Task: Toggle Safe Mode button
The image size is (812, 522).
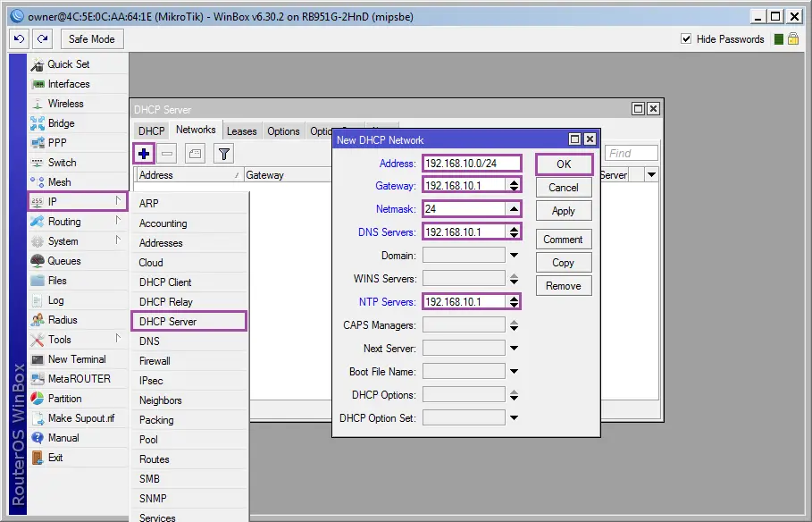Action: click(x=92, y=38)
